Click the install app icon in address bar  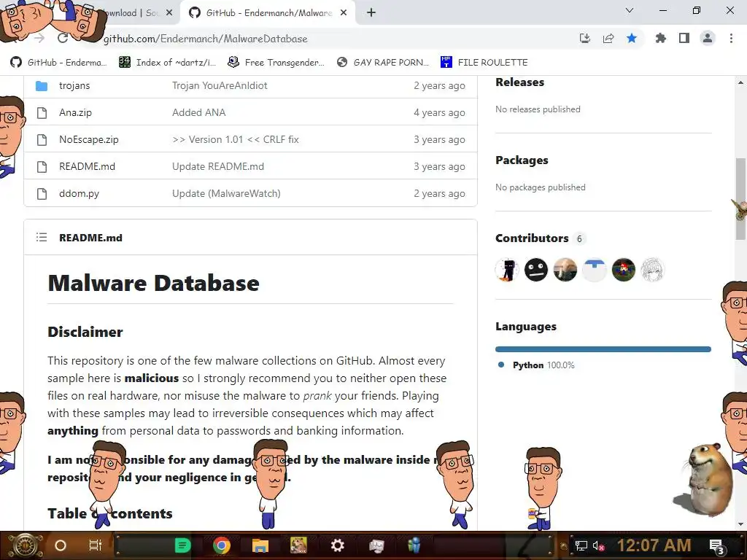(x=584, y=39)
